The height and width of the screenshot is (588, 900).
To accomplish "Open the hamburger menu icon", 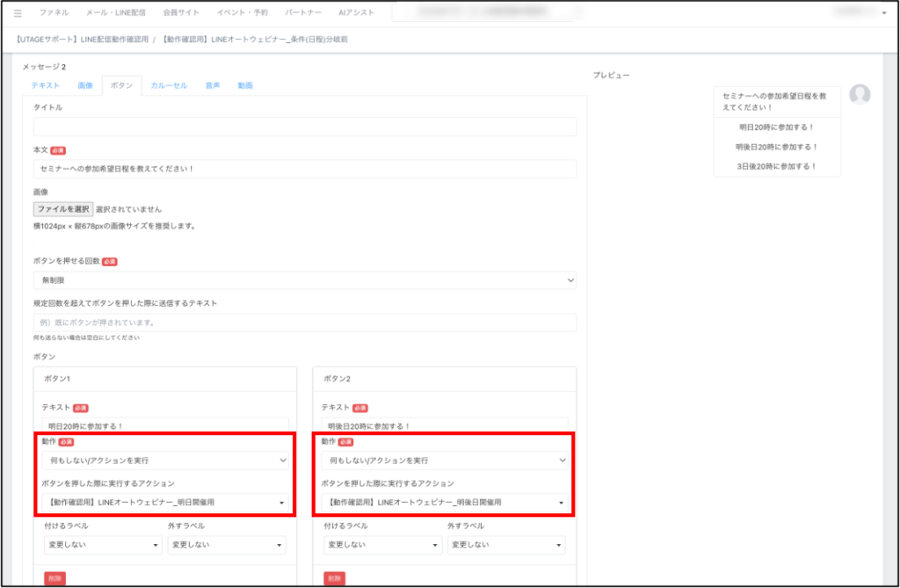I will click(18, 13).
